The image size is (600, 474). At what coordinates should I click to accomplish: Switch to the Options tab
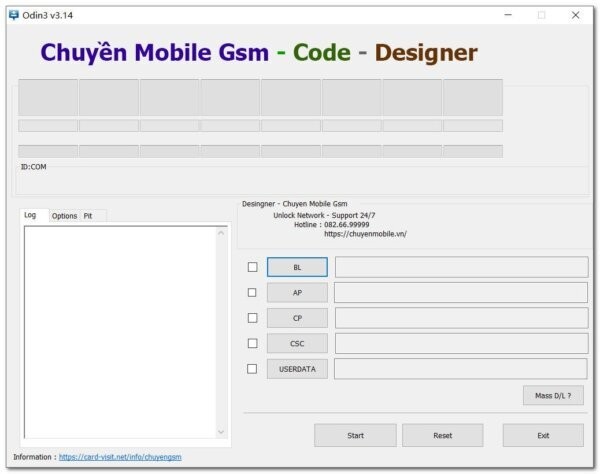click(x=64, y=216)
